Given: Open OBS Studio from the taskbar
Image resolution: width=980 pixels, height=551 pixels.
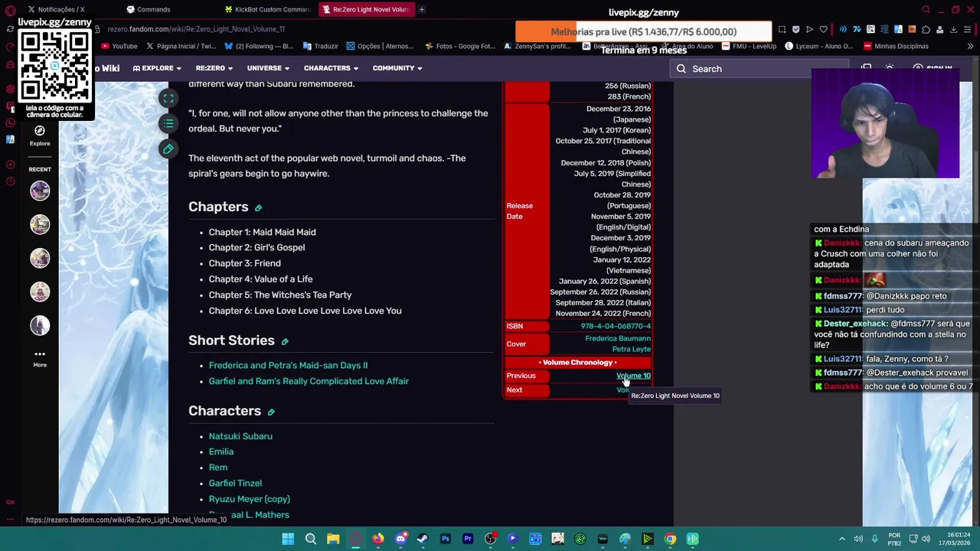Looking at the screenshot, I should 490,539.
